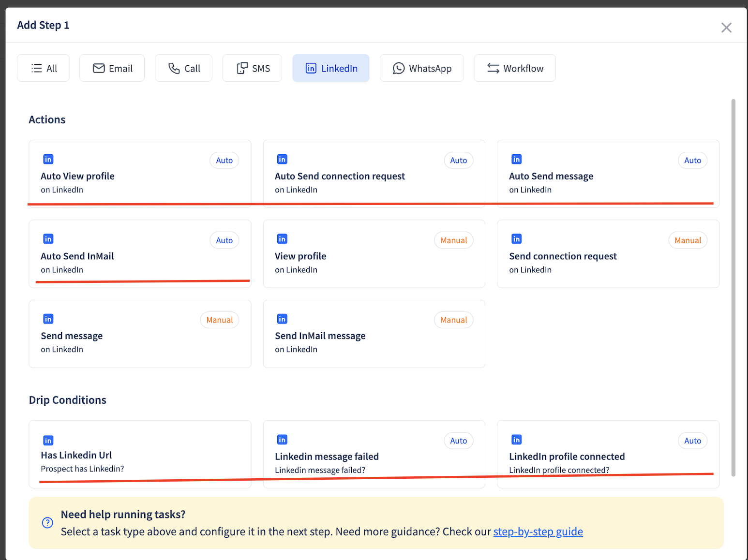Select manual Send connection request action
The width and height of the screenshot is (748, 560).
click(608, 254)
